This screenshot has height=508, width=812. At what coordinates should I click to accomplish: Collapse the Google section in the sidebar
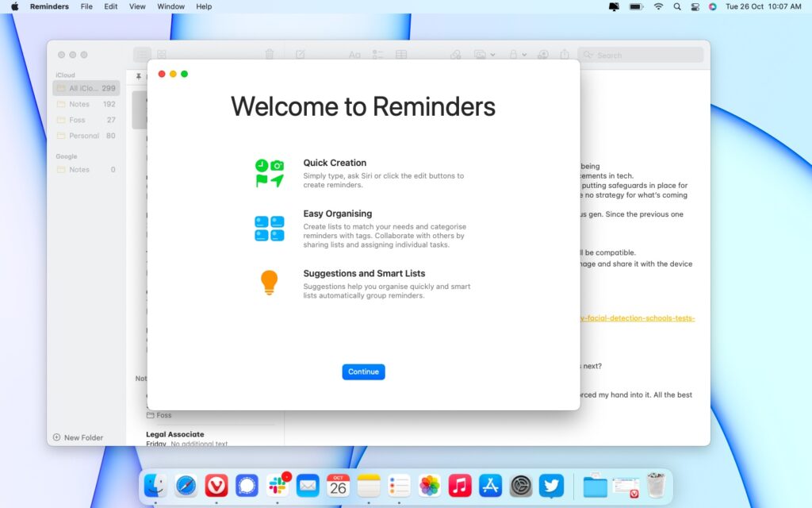[66, 156]
